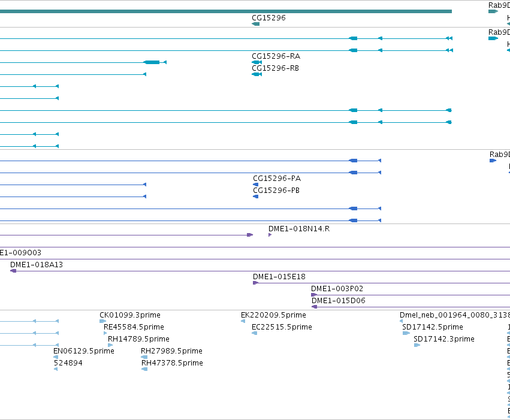Select the Rab9D gene glyph in top track

493,11
